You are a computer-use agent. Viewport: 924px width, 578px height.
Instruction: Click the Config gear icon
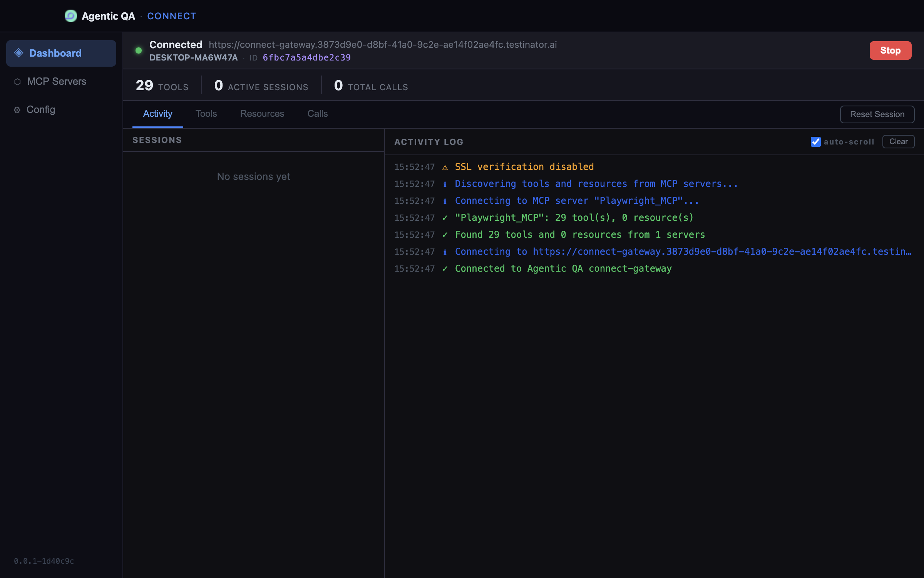17,110
